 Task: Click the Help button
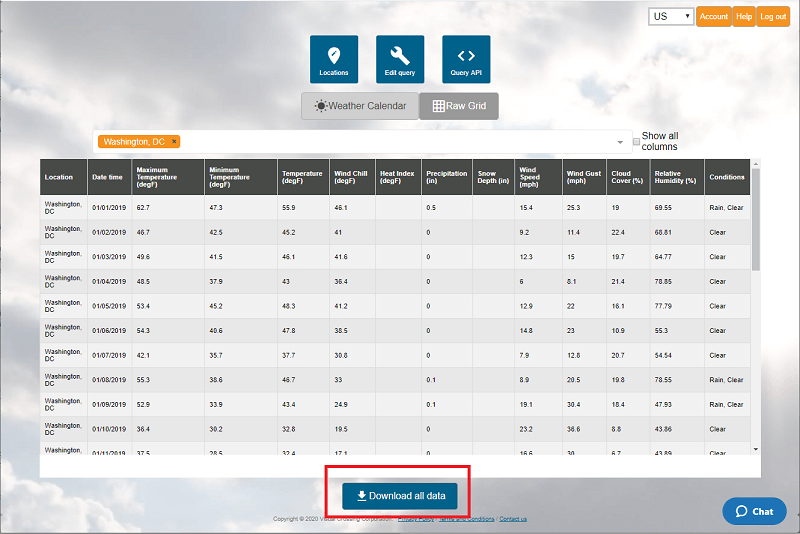pyautogui.click(x=744, y=17)
